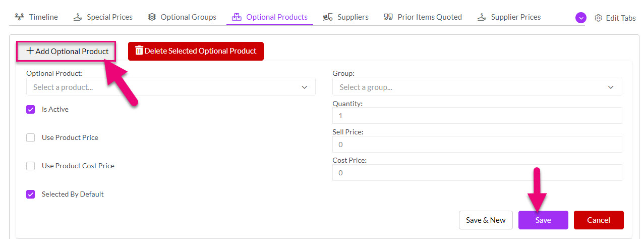Uncheck the Is Active checkbox
The image size is (644, 239).
pyautogui.click(x=31, y=109)
